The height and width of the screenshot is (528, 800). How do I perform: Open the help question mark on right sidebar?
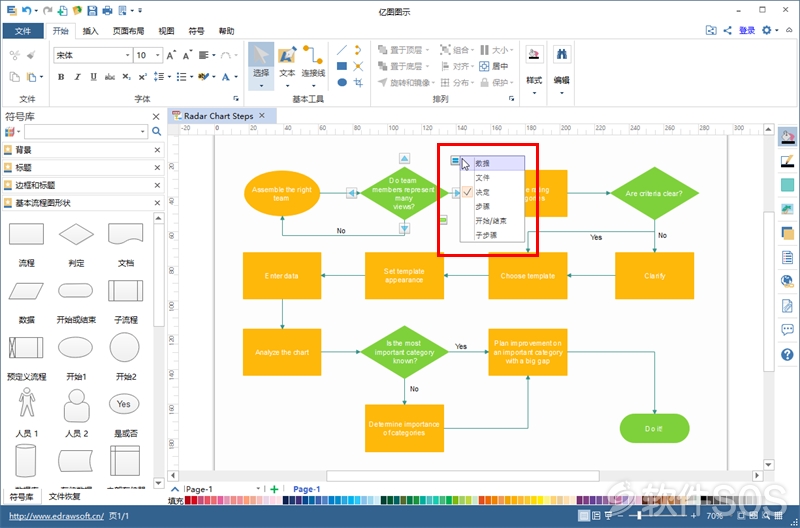[787, 354]
